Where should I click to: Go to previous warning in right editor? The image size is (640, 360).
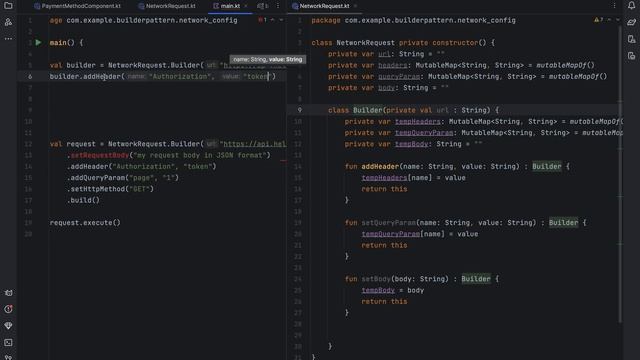click(x=609, y=20)
